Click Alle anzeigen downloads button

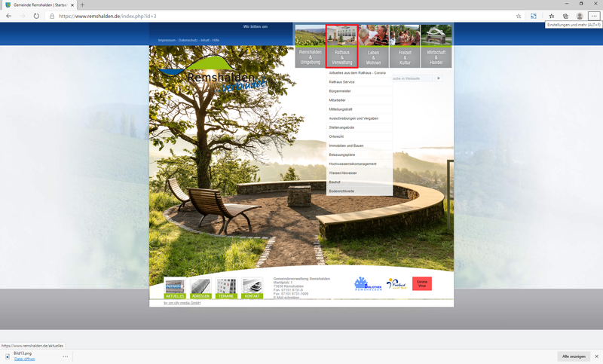tap(574, 356)
